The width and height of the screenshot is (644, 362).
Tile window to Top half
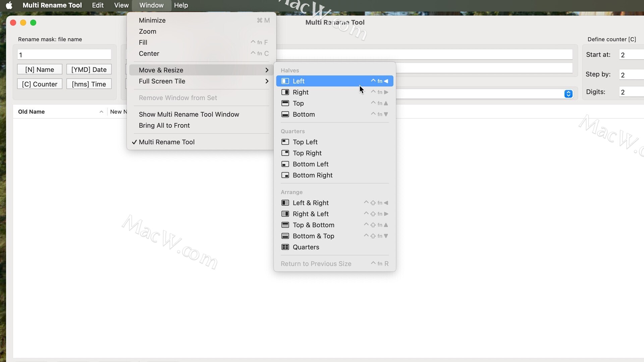(335, 103)
